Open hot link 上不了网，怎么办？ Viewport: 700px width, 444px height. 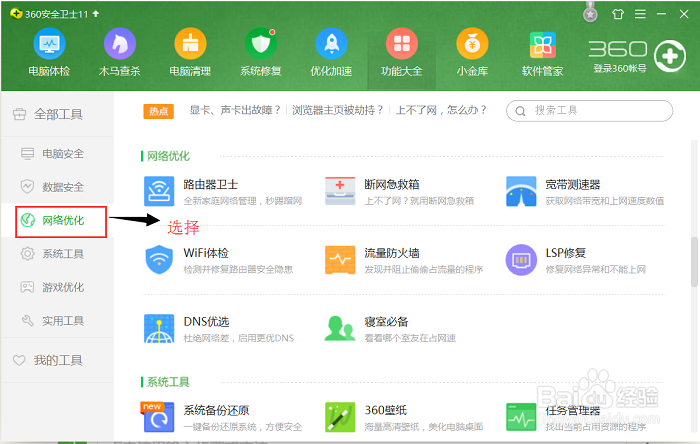click(x=441, y=110)
